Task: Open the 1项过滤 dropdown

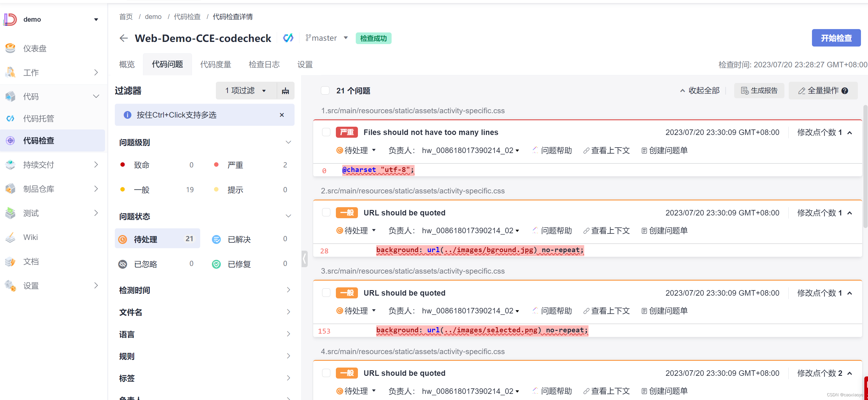Action: (x=246, y=91)
